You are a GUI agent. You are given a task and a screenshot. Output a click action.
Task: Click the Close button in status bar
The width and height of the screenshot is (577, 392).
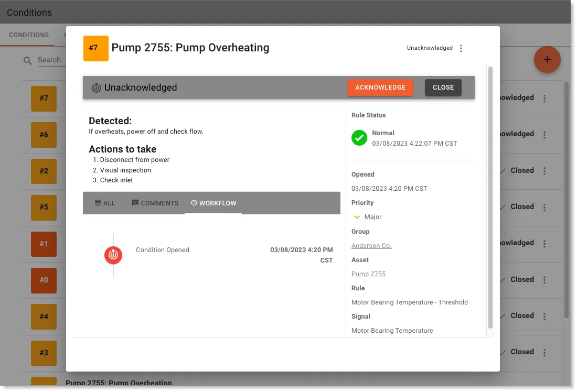click(x=443, y=88)
